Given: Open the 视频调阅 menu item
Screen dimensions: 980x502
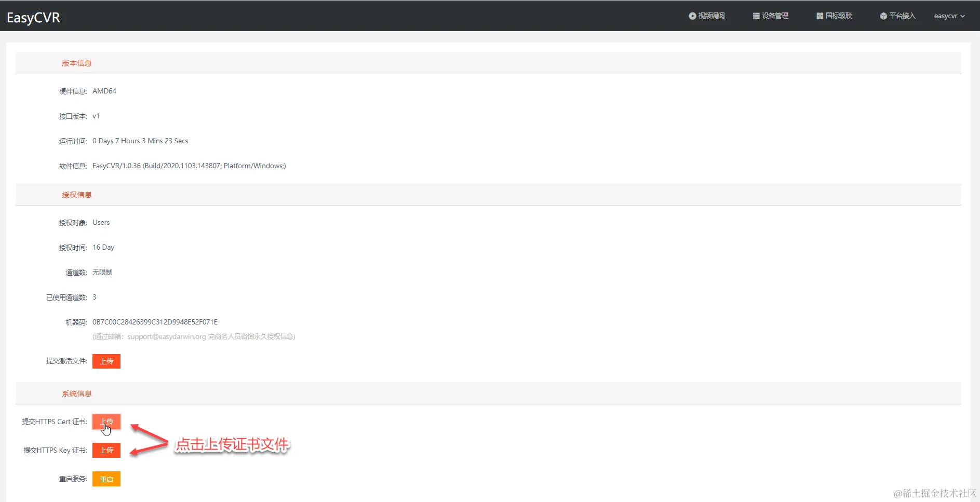Looking at the screenshot, I should [x=707, y=16].
